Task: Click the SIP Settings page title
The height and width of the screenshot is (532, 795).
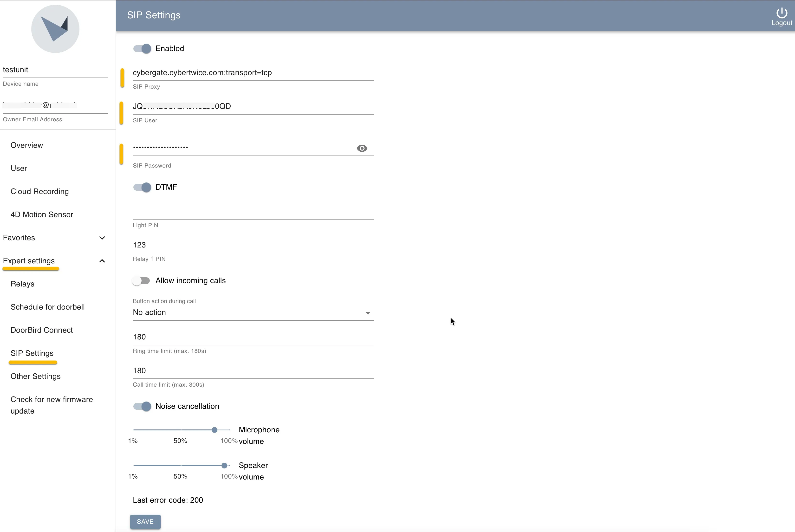Action: 154,15
